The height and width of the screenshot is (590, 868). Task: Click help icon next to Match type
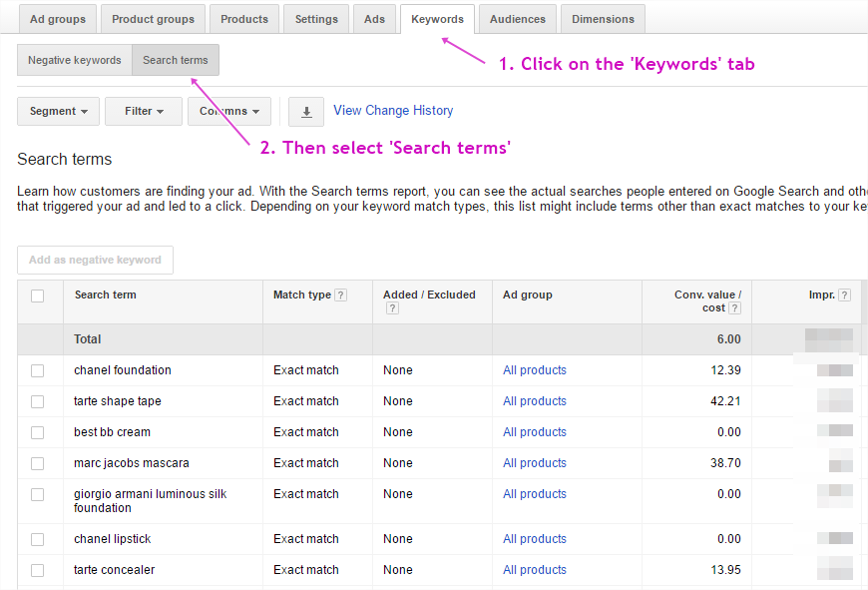point(341,295)
